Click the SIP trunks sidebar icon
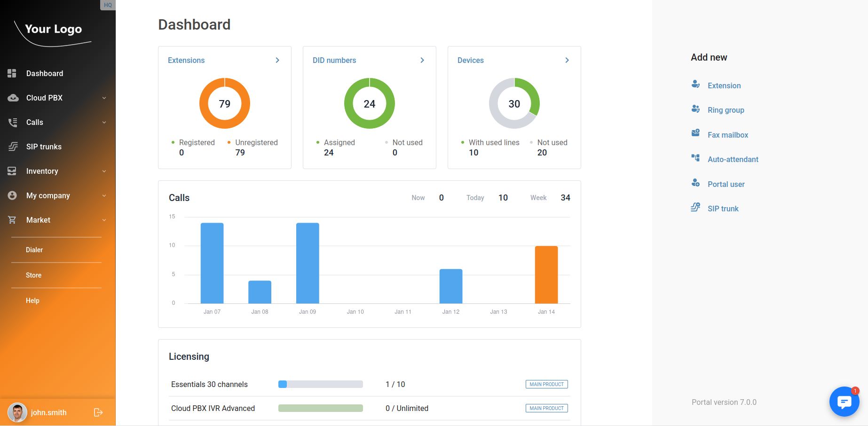Viewport: 868px width, 426px height. (13, 147)
